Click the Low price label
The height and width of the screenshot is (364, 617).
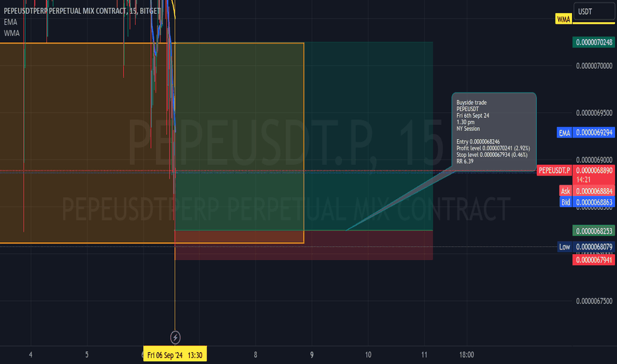coord(564,247)
